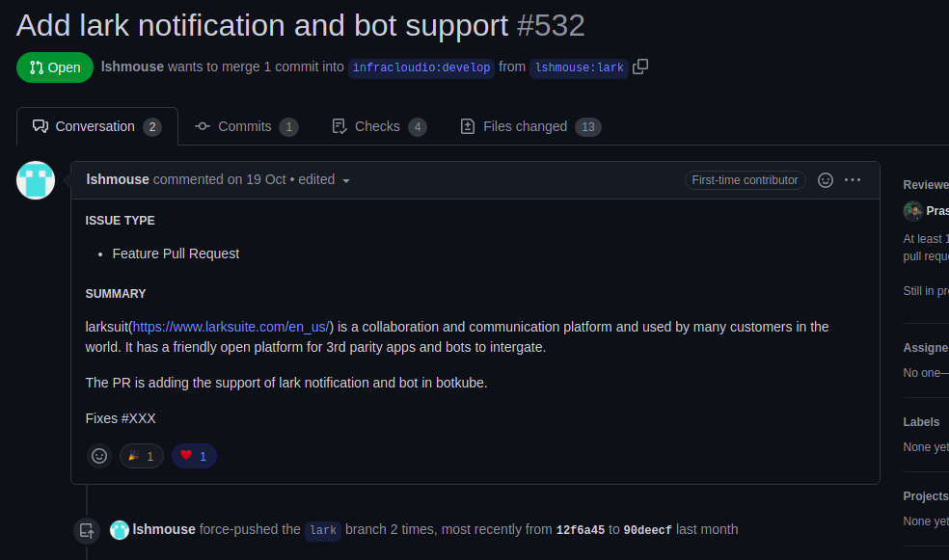
Task: Click the green Open status badge
Action: 55,67
